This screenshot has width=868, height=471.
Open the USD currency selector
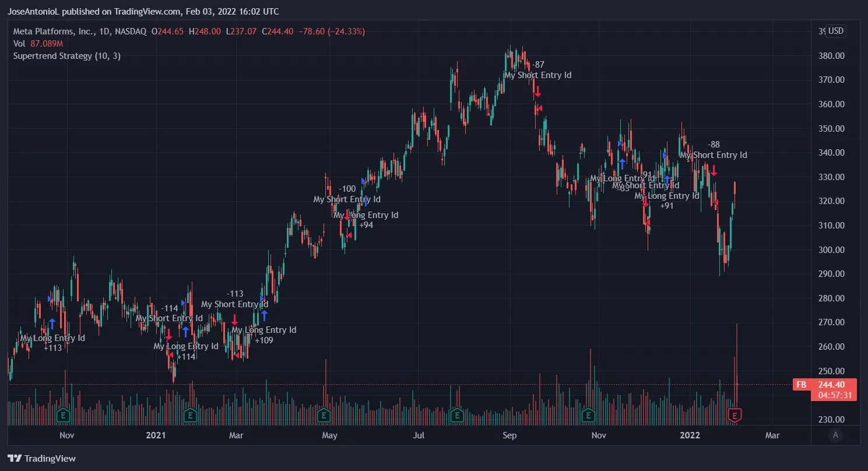click(x=836, y=31)
